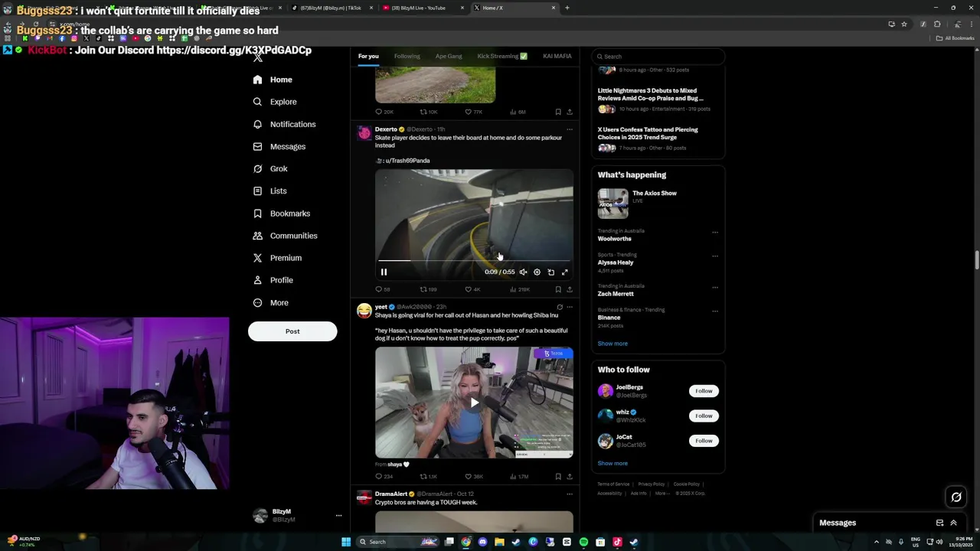The height and width of the screenshot is (551, 980).
Task: Open options for Zach Merrett trend
Action: pyautogui.click(x=715, y=287)
